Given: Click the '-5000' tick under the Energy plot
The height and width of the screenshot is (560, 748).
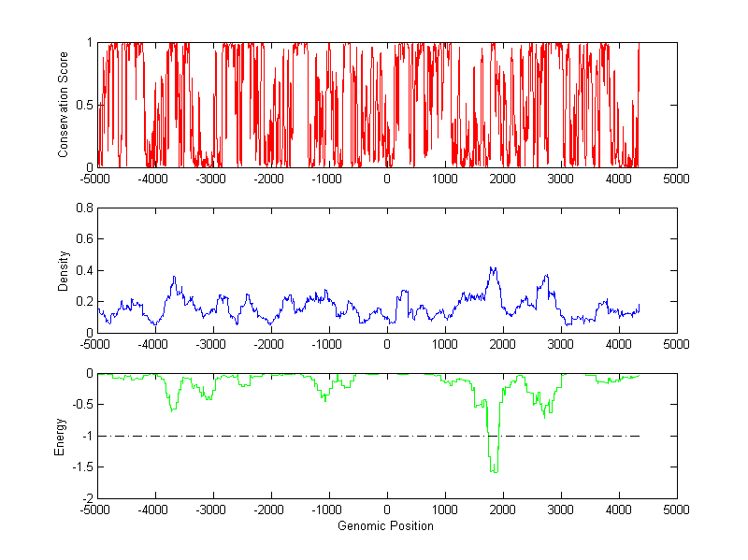Looking at the screenshot, I should click(x=96, y=510).
